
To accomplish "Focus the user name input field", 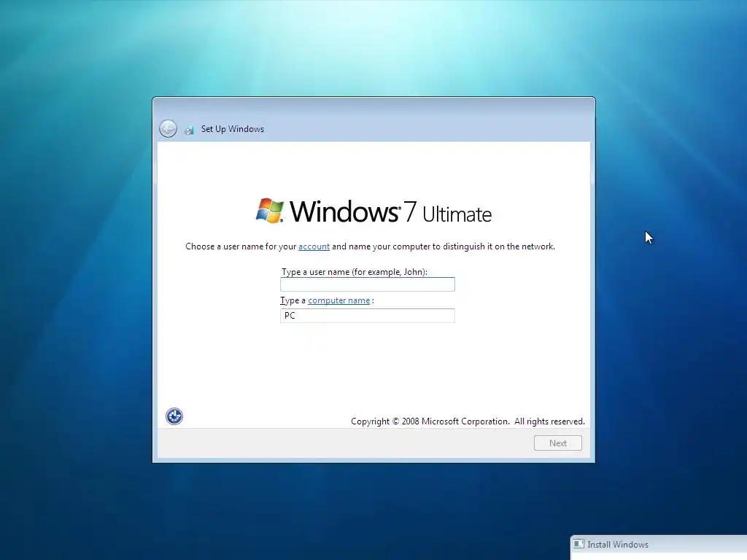I will pos(368,284).
